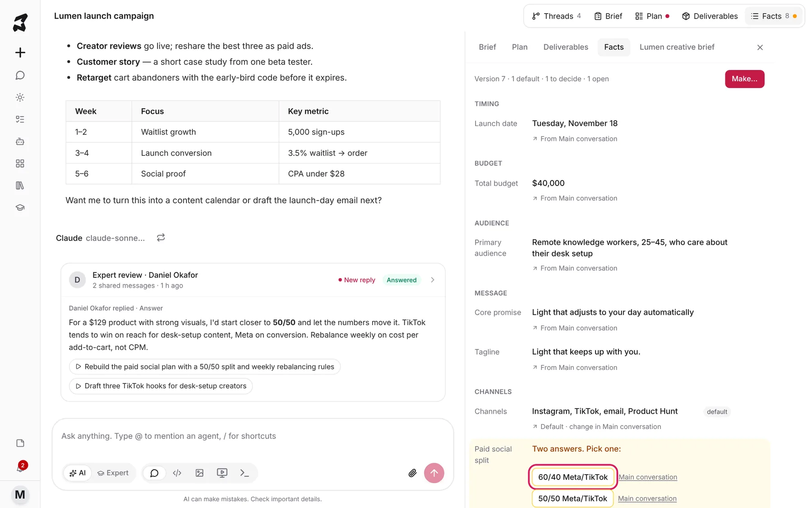This screenshot has width=812, height=508.
Task: Open the chat bubble icon in sidebar
Action: pyautogui.click(x=20, y=75)
